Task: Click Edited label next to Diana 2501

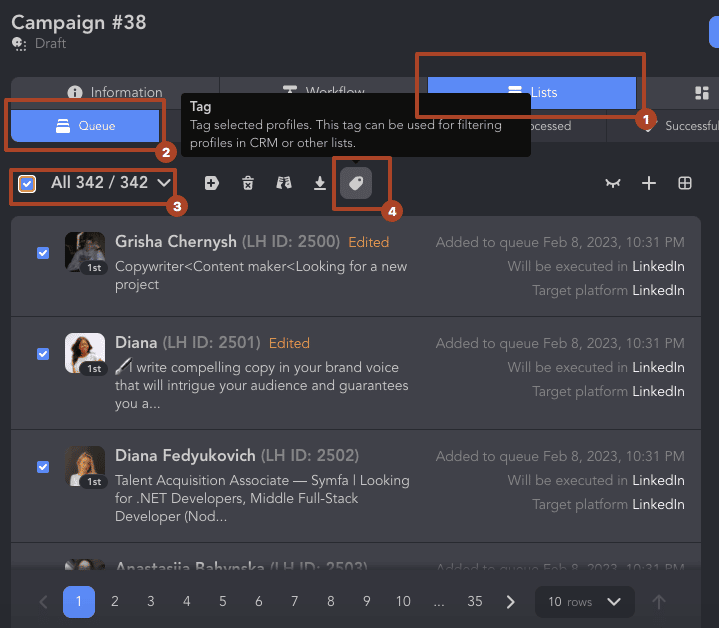Action: (289, 343)
